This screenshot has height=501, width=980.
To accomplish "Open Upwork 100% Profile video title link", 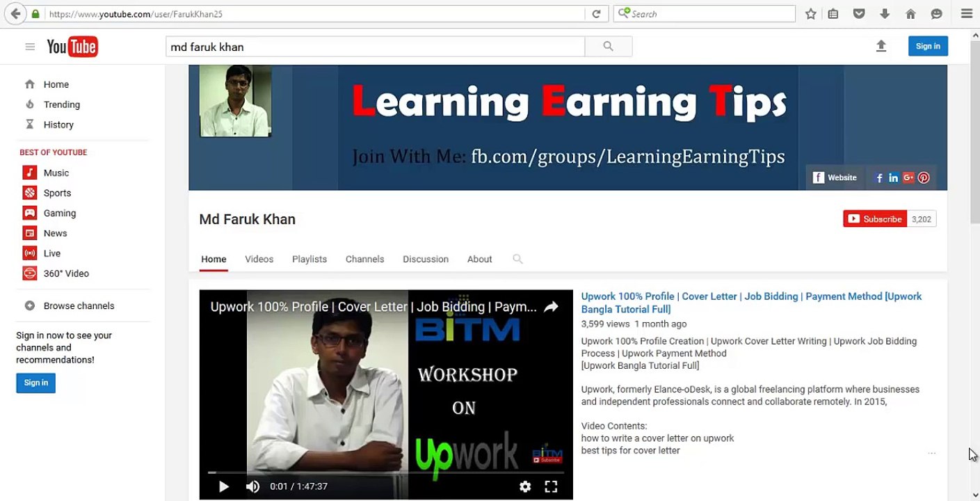I will click(751, 303).
